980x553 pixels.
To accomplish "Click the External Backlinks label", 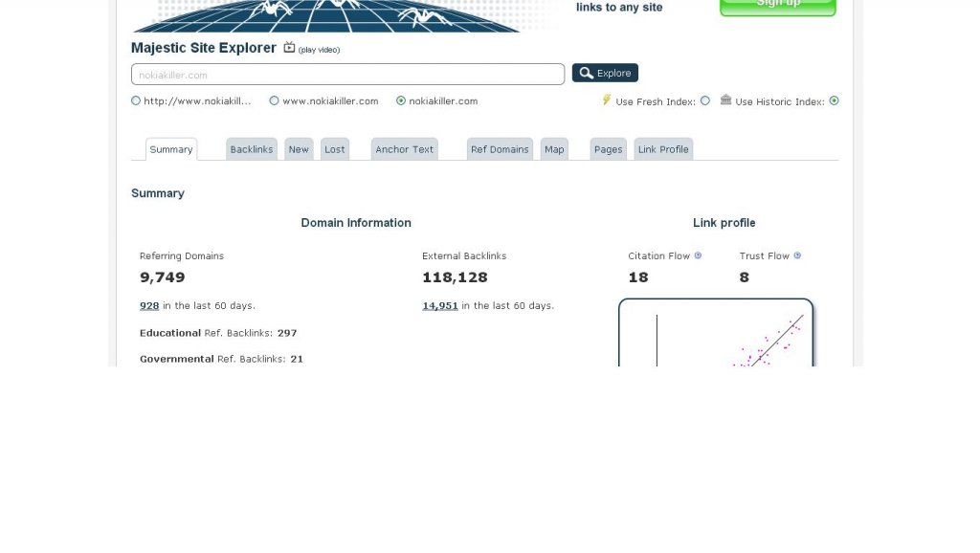I will point(464,256).
